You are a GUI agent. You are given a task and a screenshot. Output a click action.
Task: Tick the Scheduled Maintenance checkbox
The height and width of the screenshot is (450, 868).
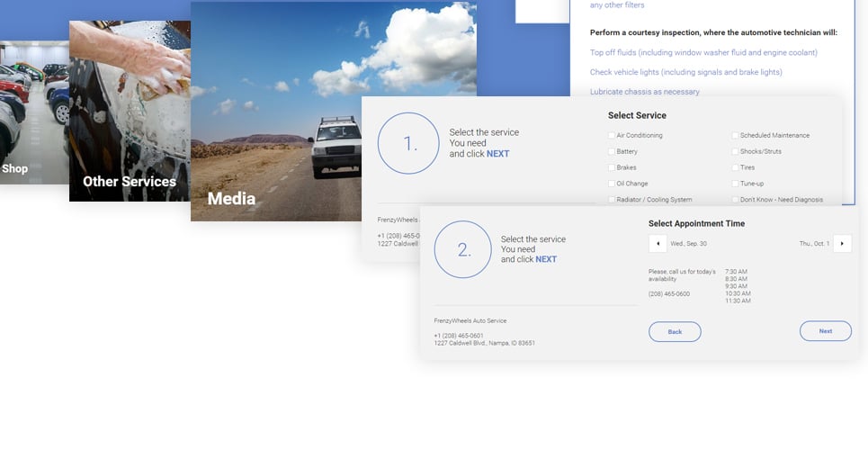(x=735, y=135)
